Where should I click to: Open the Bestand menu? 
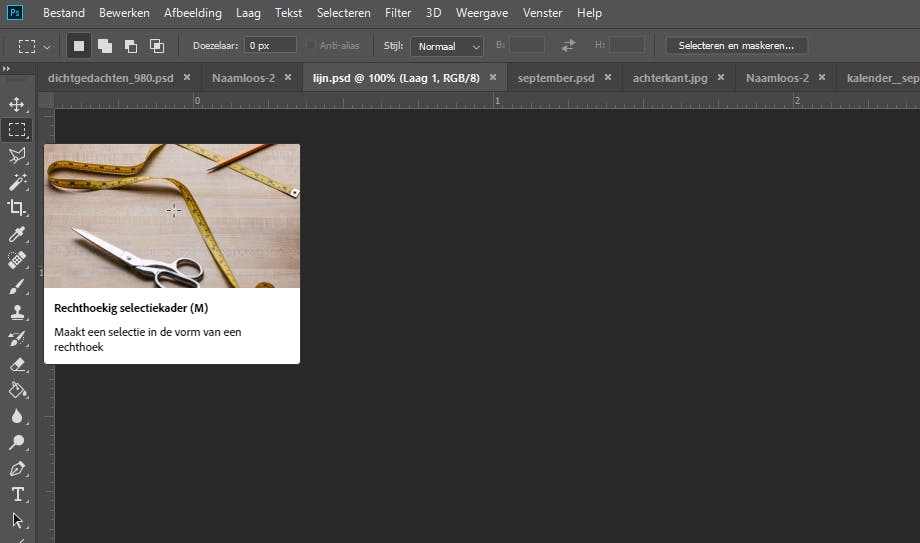(64, 12)
